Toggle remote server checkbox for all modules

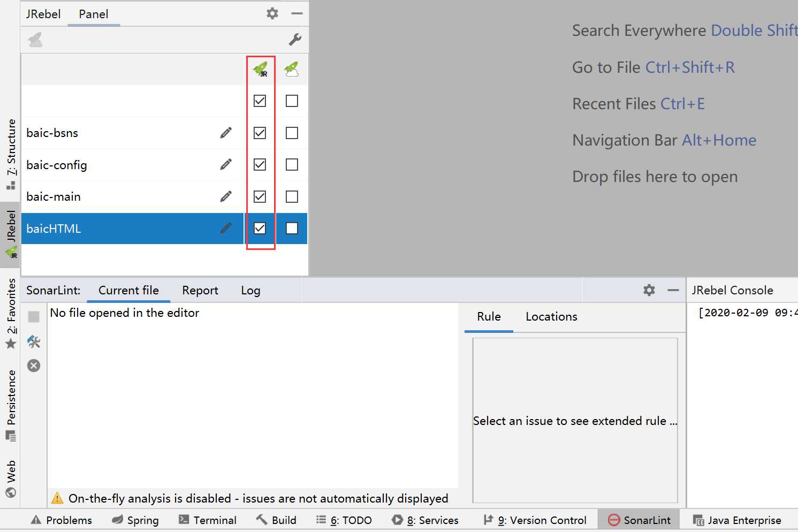coord(292,101)
